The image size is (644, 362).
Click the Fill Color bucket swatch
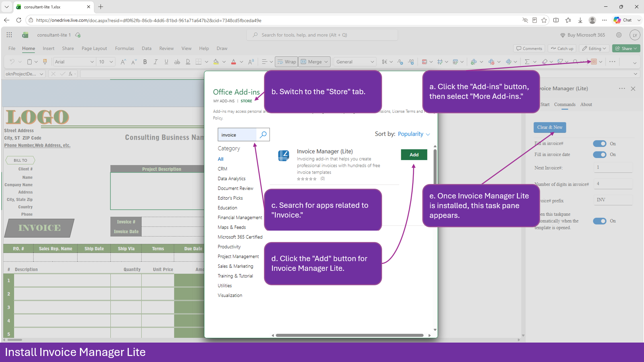point(216,62)
